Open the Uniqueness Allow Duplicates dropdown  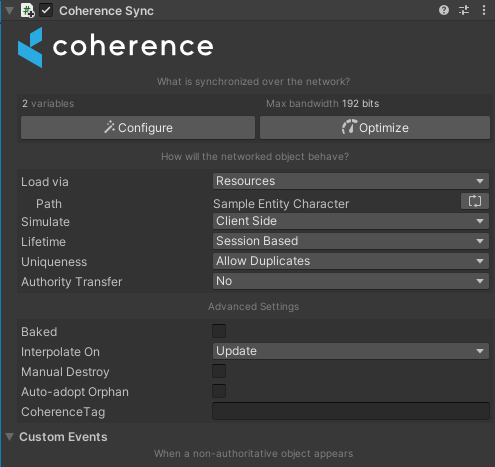coord(351,261)
